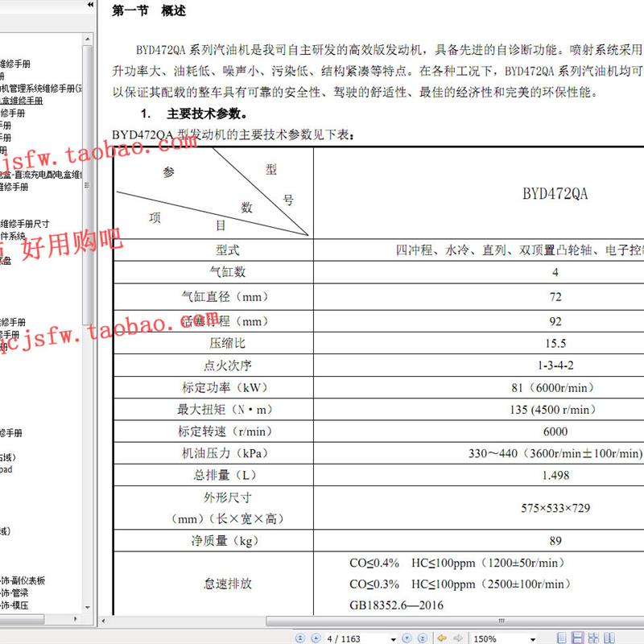
Task: Click row label 气缸数
Action: pos(227,272)
